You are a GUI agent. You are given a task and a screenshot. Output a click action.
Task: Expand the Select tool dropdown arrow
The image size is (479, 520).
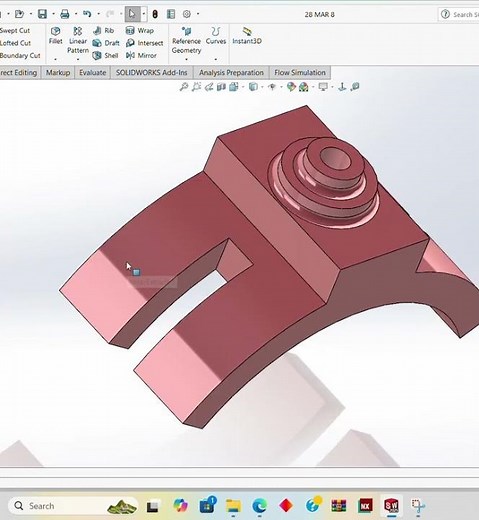(144, 14)
